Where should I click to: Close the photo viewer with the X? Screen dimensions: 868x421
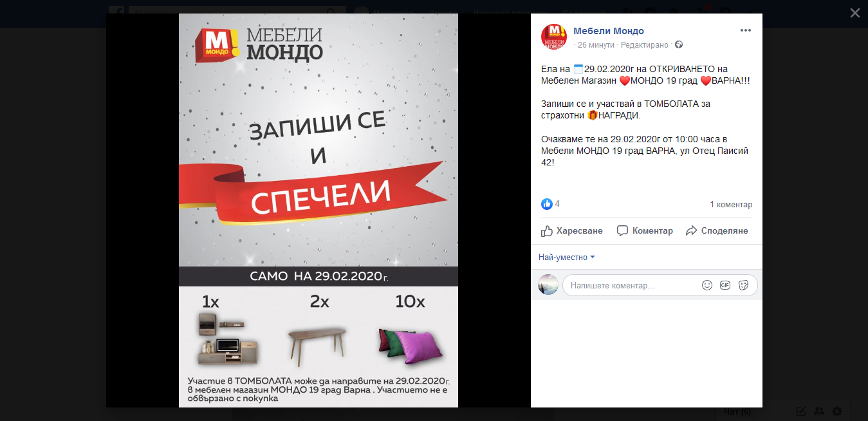854,13
